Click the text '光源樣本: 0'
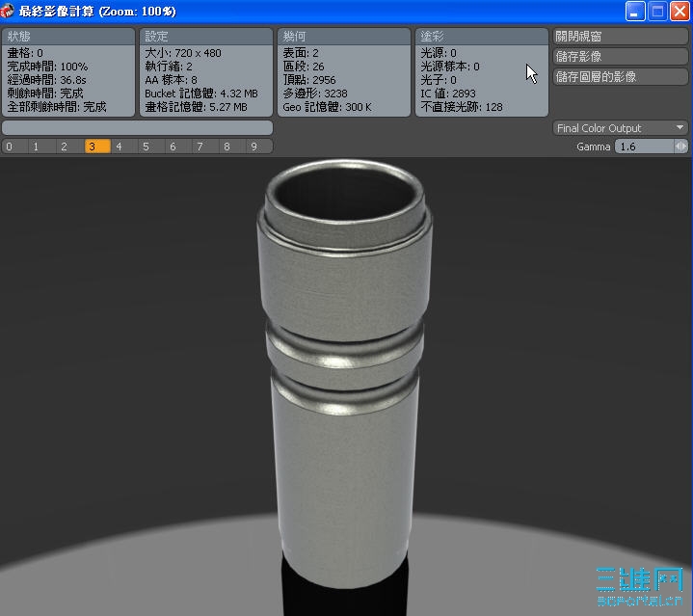The height and width of the screenshot is (616, 693). tap(450, 67)
